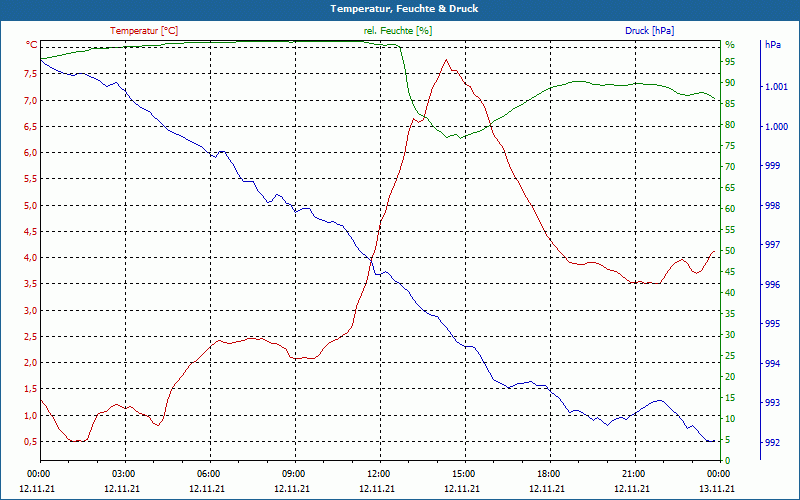Click the '1.001' pressure axis value
This screenshot has width=800, height=500.
[776, 87]
